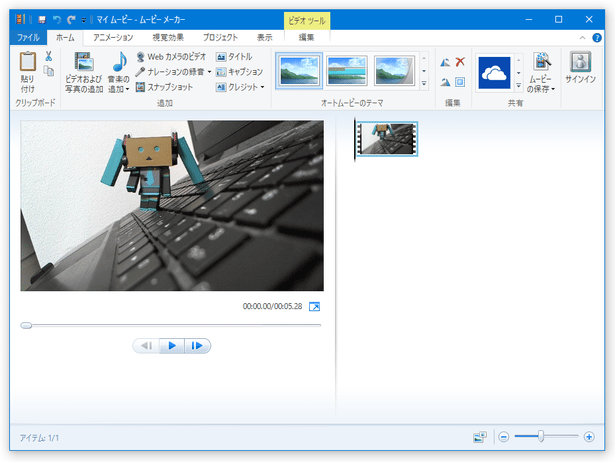The width and height of the screenshot is (615, 462).
Task: Click the Paste clipboard icon
Action: click(28, 61)
